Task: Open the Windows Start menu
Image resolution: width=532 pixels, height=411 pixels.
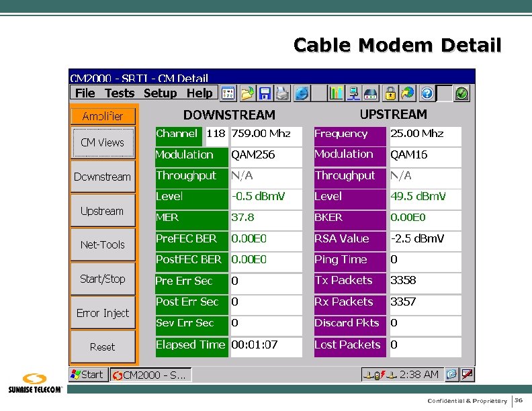Action: click(89, 375)
